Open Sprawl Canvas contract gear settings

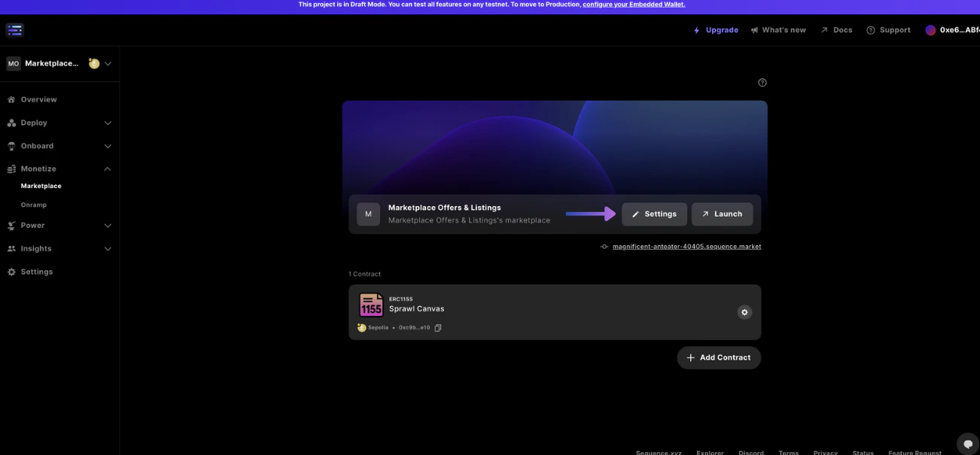744,312
